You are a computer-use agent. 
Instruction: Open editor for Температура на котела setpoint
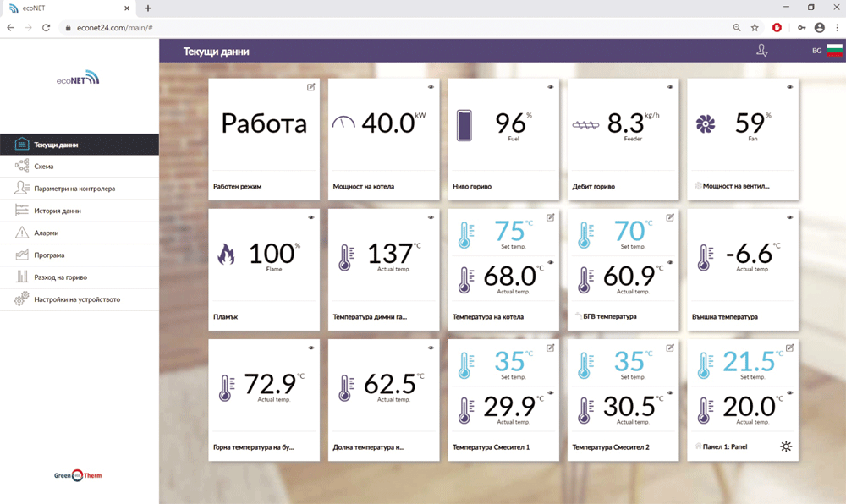click(x=551, y=216)
